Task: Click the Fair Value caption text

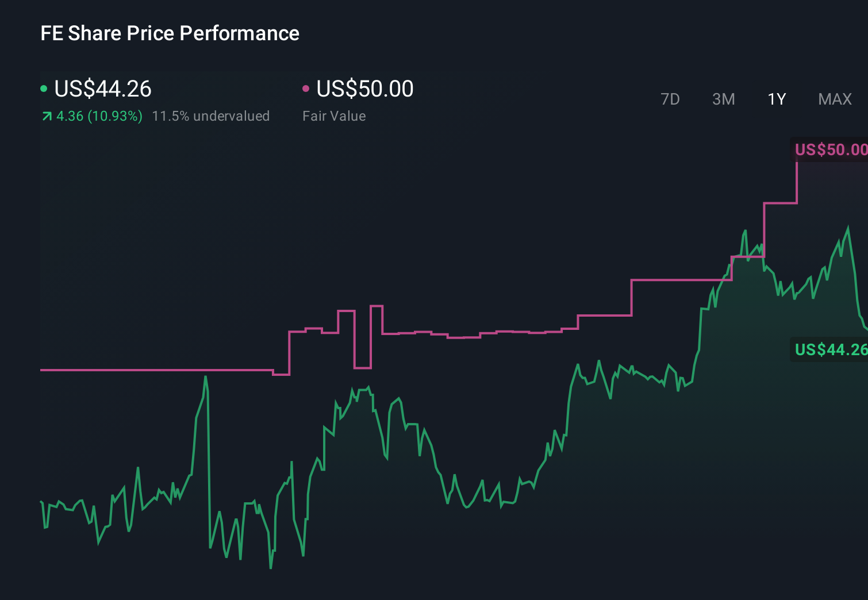Action: click(333, 116)
